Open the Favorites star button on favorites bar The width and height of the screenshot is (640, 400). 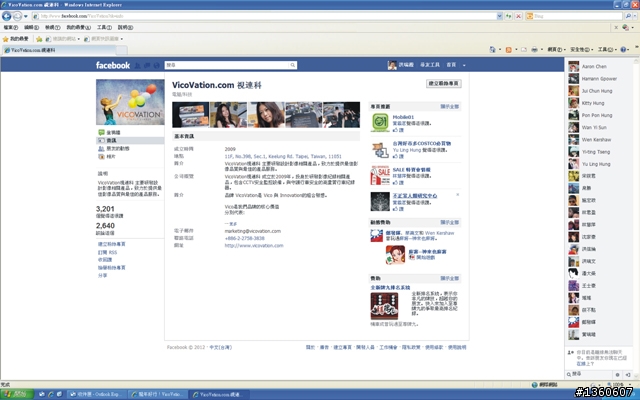tap(16, 39)
